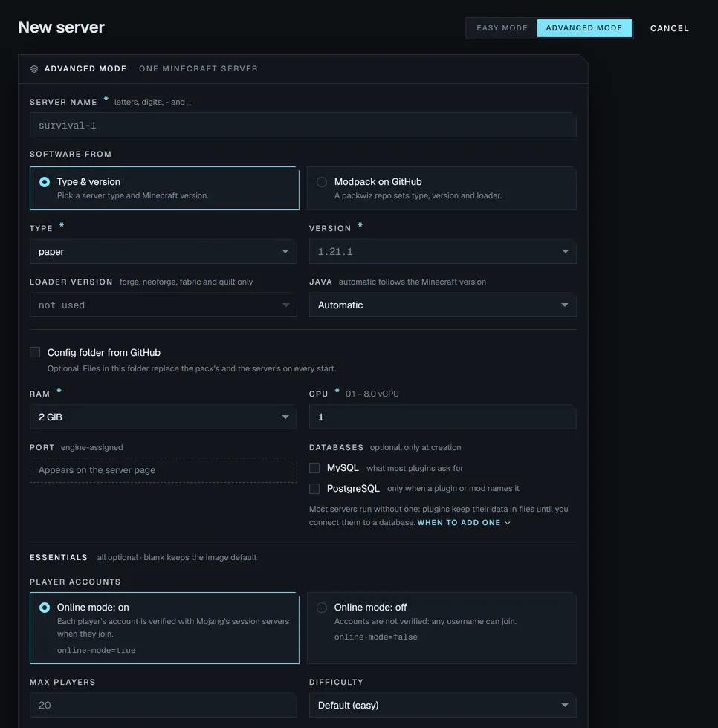Click 'only when a plugin or mod names it' hint
Image resolution: width=718 pixels, height=728 pixels.
pyautogui.click(x=453, y=489)
